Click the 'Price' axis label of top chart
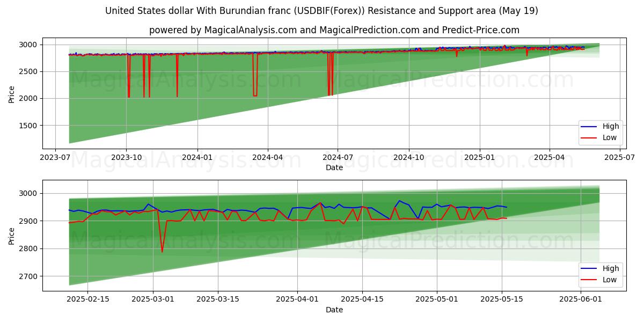 [x=11, y=93]
